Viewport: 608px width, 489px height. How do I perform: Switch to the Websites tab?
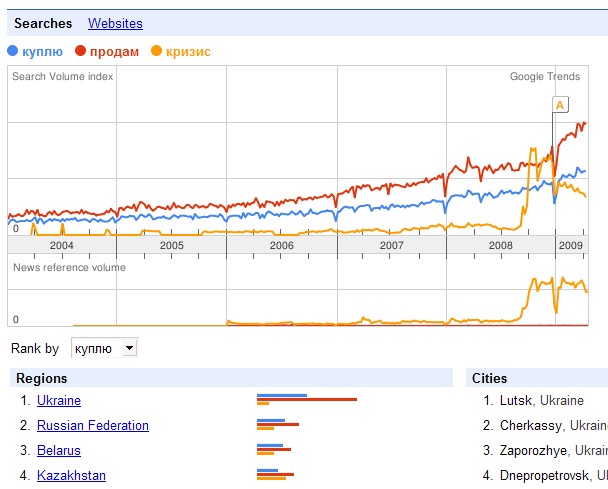[115, 23]
